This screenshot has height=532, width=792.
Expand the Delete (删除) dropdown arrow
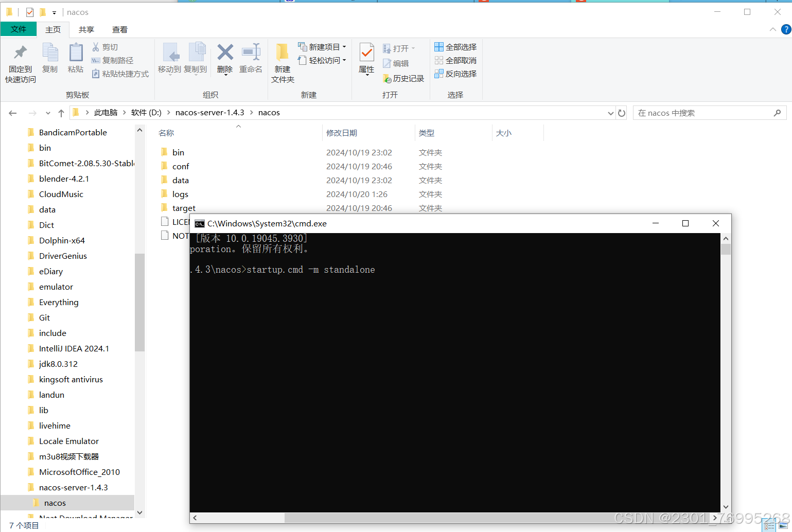[225, 75]
